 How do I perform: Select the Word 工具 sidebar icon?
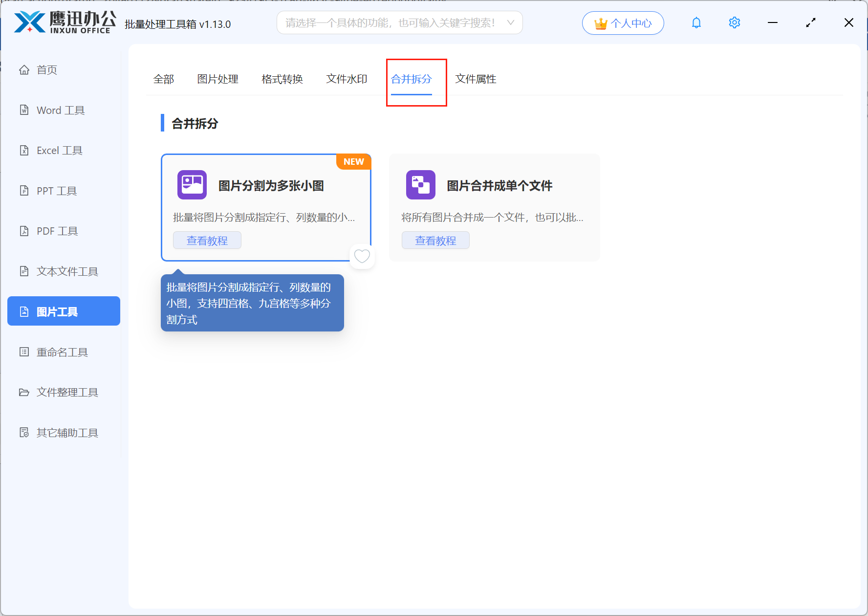24,110
